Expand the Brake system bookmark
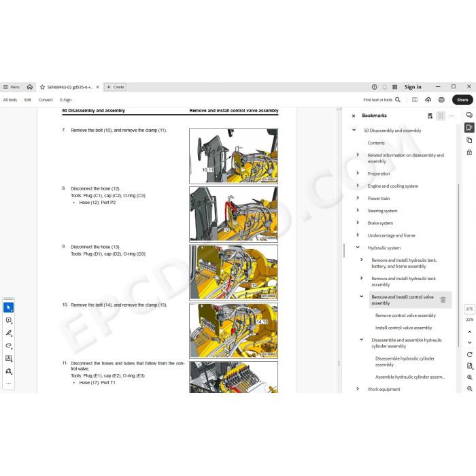The width and height of the screenshot is (476, 476). pos(358,222)
